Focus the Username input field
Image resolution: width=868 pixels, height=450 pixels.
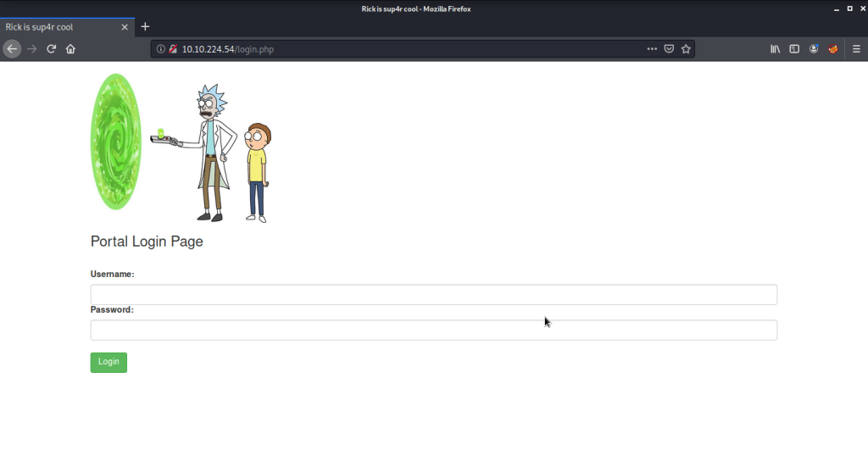(433, 295)
